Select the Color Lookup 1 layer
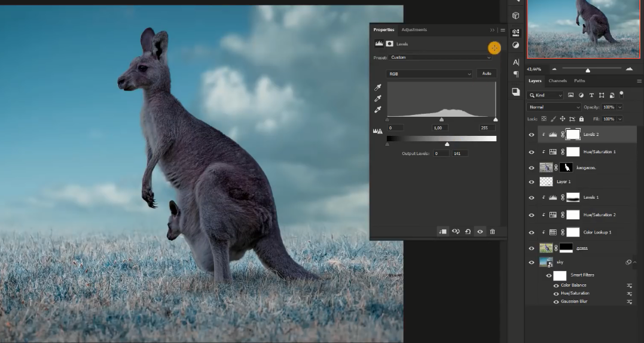Image resolution: width=644 pixels, height=343 pixels. tap(597, 232)
